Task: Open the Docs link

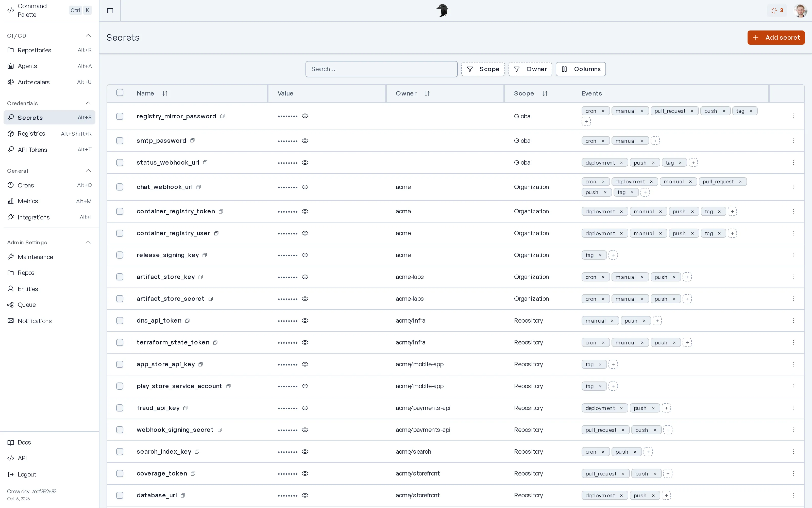Action: (49, 442)
